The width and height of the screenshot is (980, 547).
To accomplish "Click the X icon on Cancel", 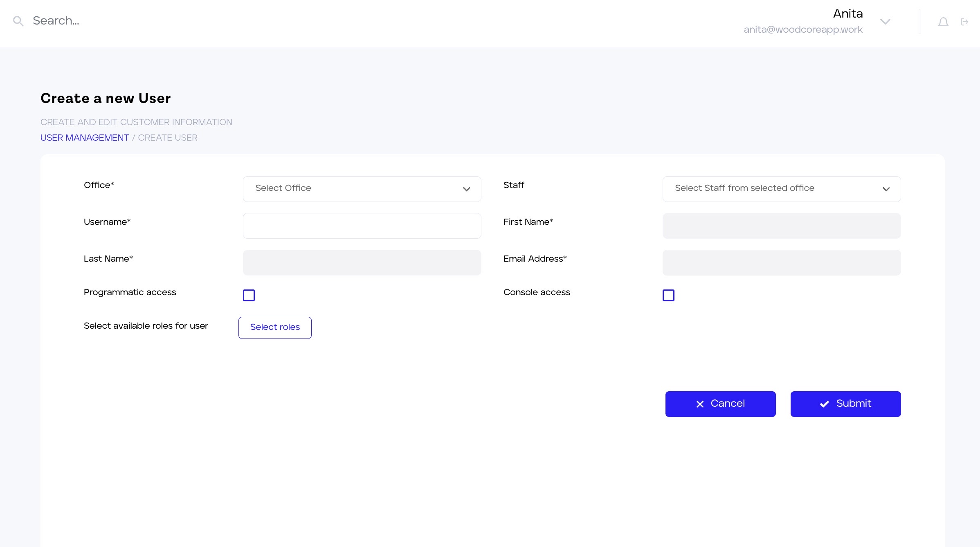I will coord(700,404).
